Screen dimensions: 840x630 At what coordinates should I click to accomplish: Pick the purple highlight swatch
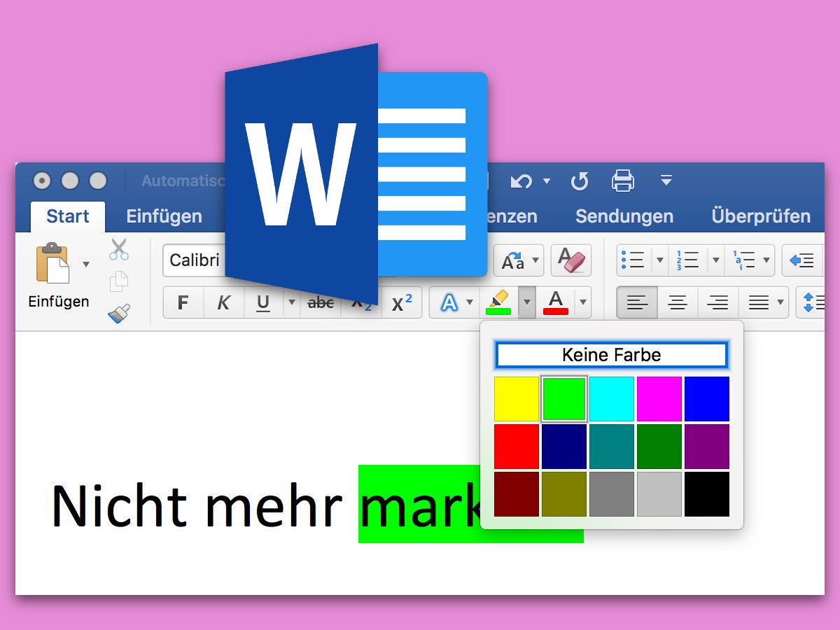(x=707, y=447)
